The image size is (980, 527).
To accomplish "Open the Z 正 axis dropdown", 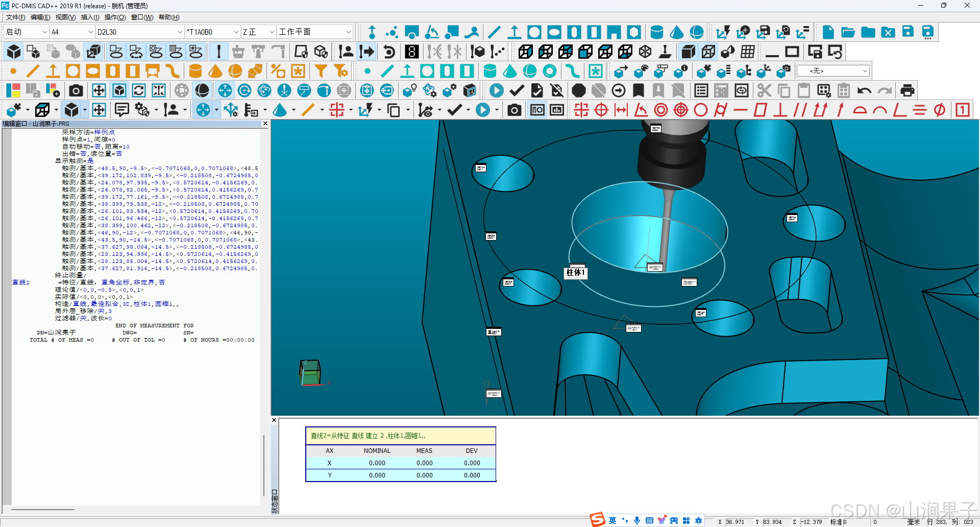I will point(258,32).
